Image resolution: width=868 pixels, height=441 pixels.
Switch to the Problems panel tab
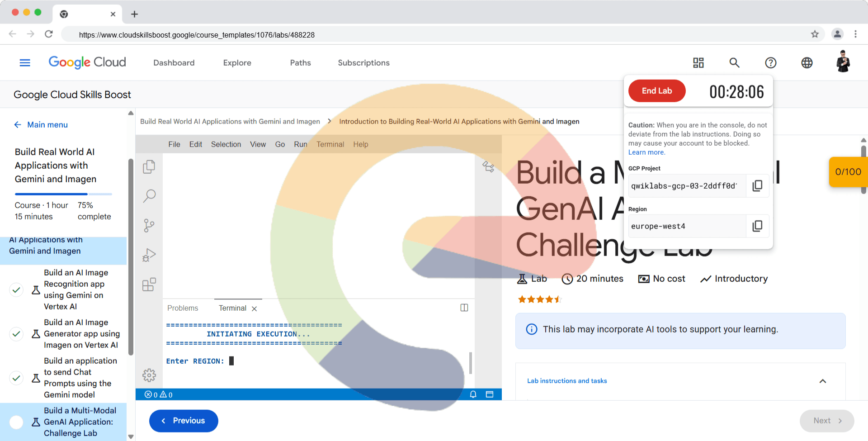tap(183, 308)
